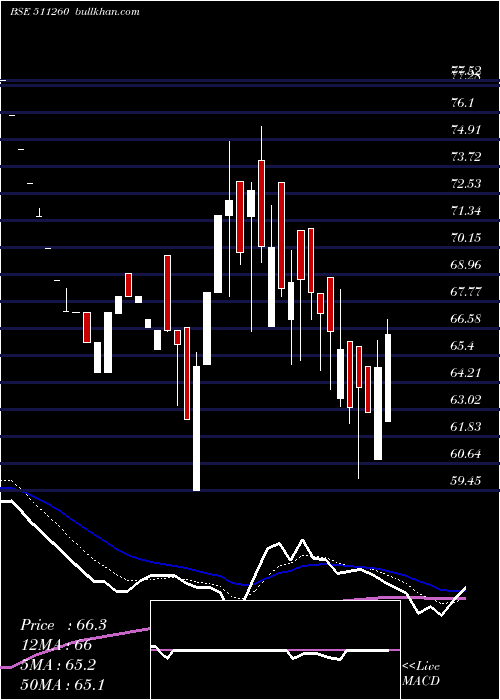Click the 76.1 price axis label
The image size is (500, 700).
[462, 103]
